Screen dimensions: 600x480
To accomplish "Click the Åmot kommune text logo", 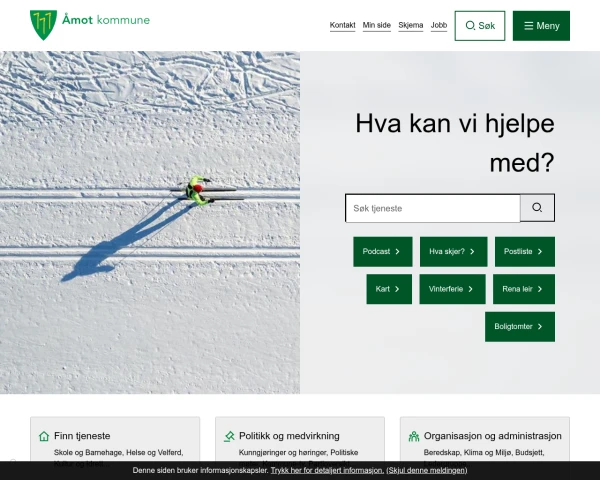I will click(106, 20).
